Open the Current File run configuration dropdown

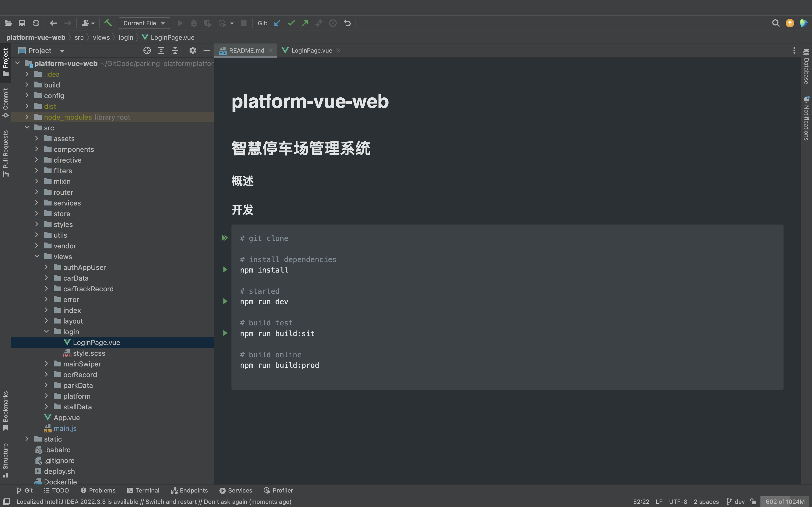tap(144, 23)
